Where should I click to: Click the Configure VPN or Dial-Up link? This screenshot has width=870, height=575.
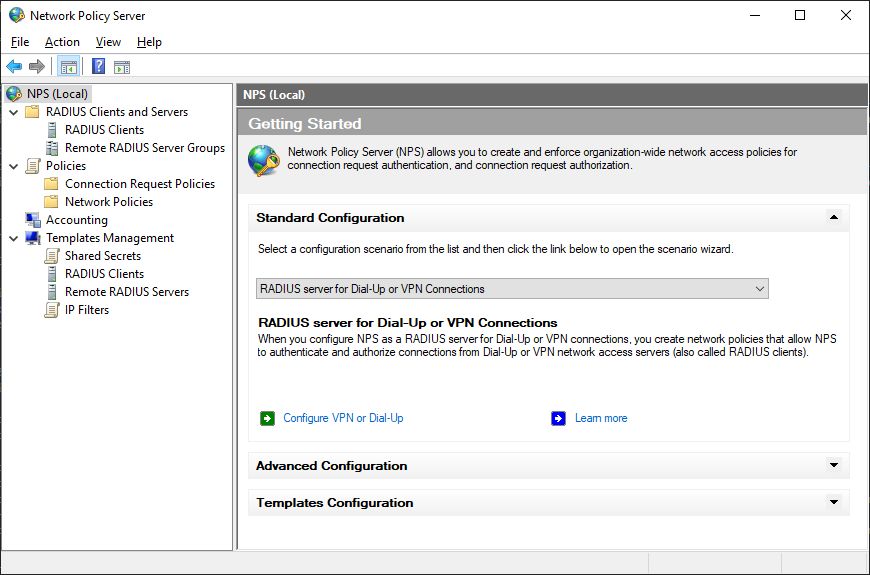(x=343, y=418)
